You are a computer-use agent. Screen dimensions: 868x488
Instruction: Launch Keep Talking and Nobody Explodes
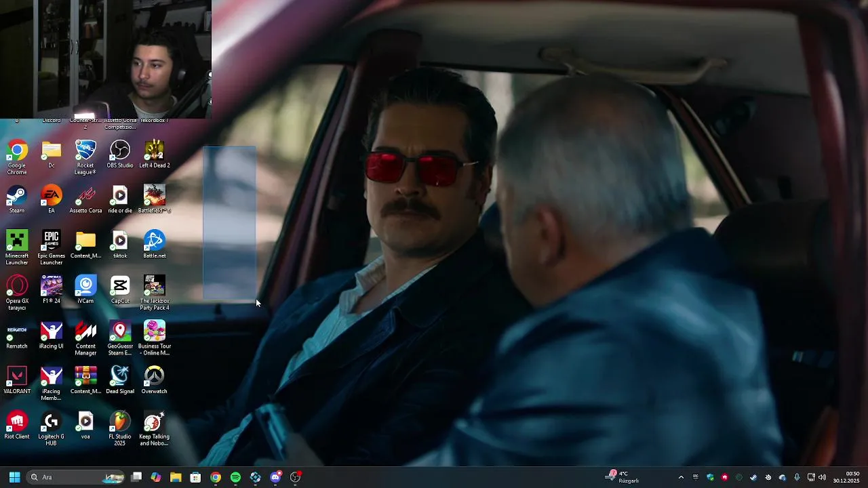[154, 429]
